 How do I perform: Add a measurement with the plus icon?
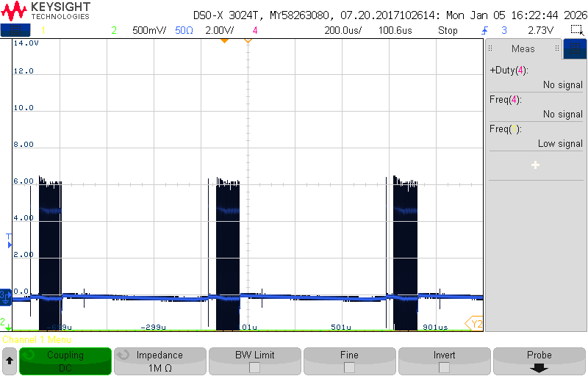536,164
